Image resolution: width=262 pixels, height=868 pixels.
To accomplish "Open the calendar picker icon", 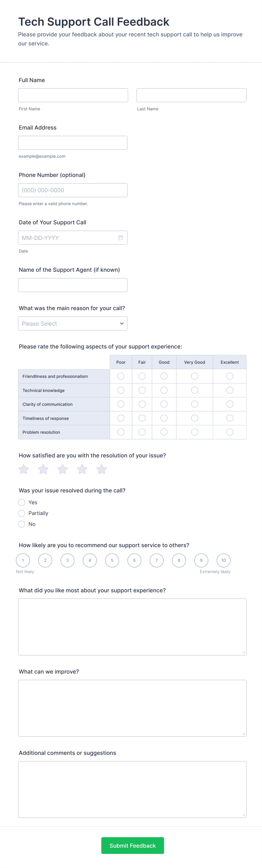I will point(121,238).
